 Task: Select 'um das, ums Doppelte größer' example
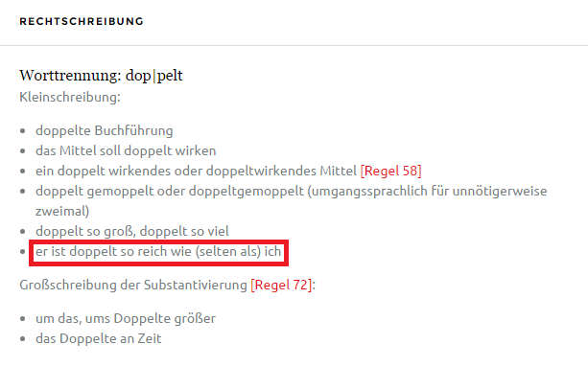point(126,319)
